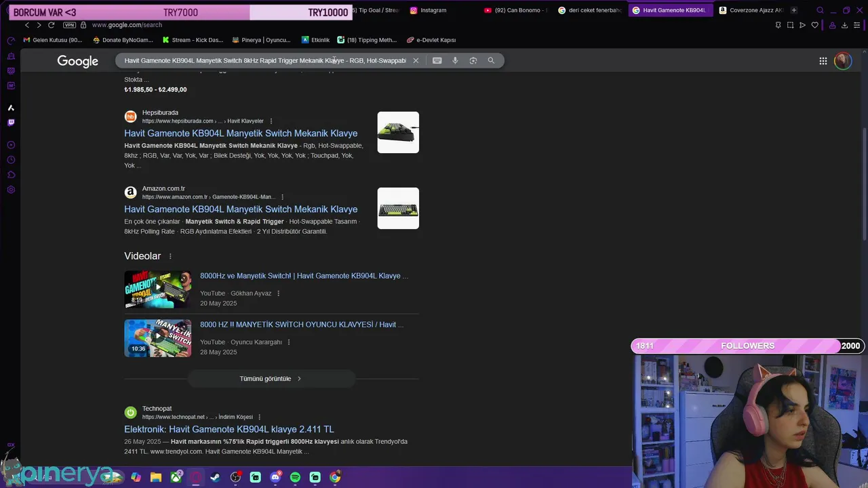Click Amazon keyboard product thumbnail

[398, 208]
